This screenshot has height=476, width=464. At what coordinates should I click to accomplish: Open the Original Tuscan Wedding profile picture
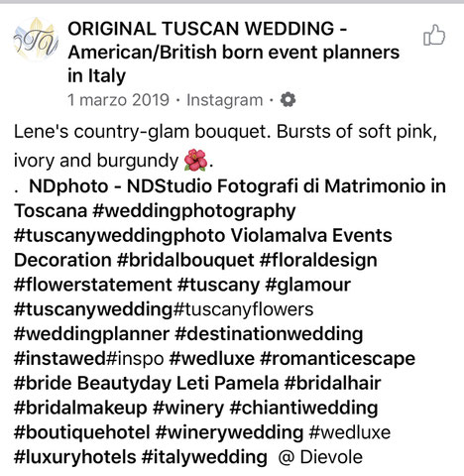36,40
